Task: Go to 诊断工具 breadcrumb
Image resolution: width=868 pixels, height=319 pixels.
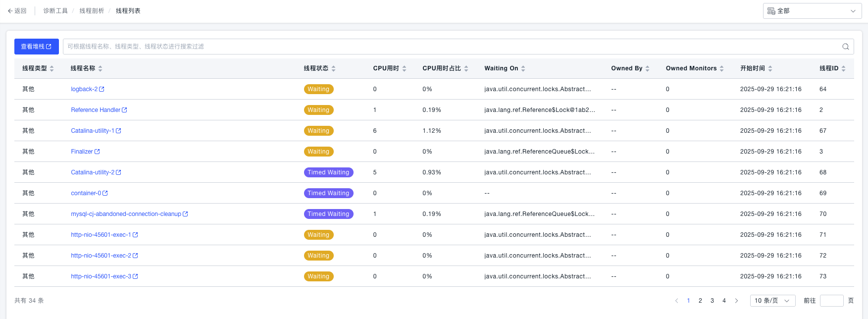Action: click(55, 11)
